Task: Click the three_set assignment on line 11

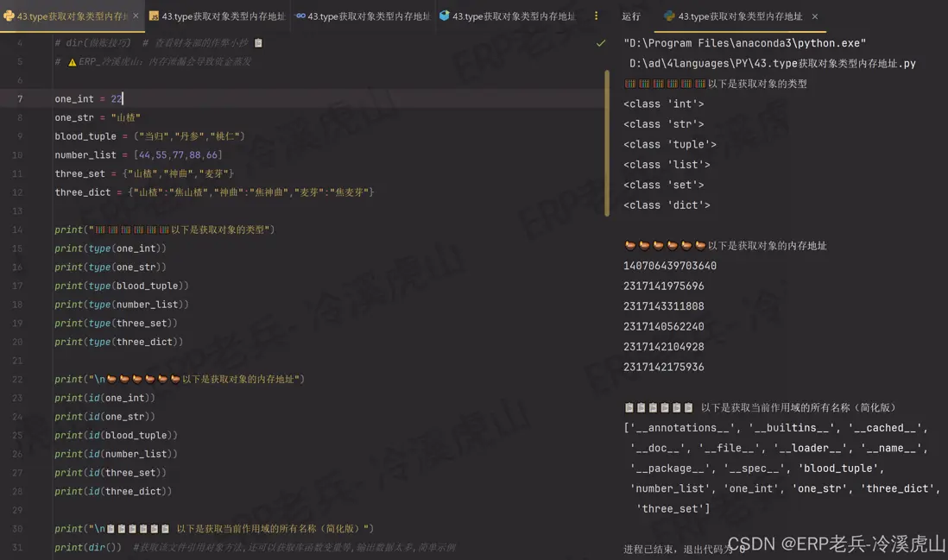Action: (144, 173)
